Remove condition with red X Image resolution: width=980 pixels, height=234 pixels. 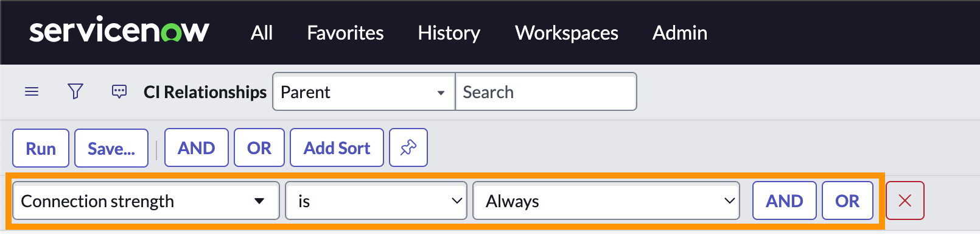905,200
